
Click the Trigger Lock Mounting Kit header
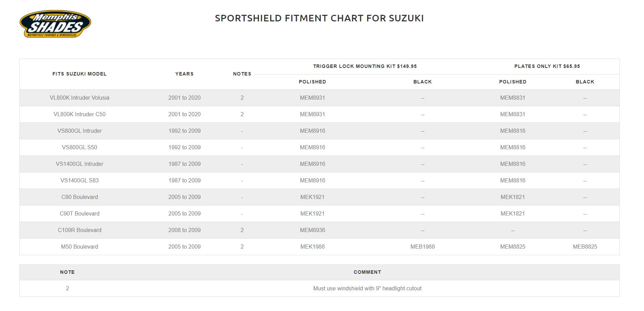[365, 66]
